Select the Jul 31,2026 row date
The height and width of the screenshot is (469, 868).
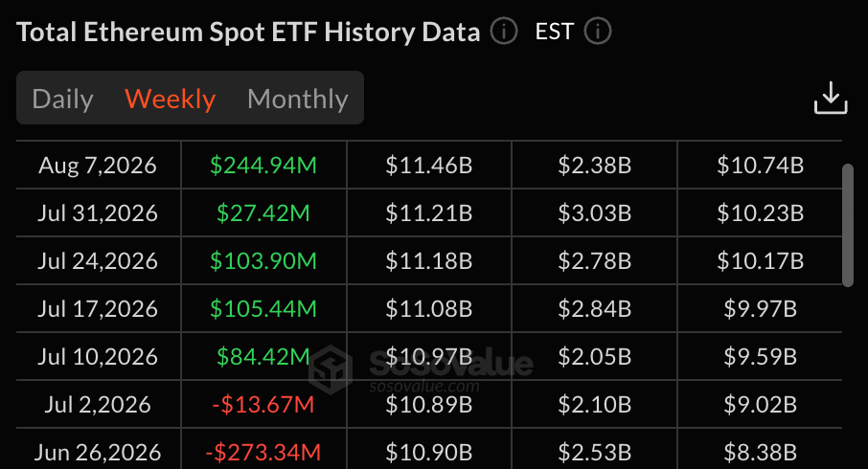coord(98,212)
